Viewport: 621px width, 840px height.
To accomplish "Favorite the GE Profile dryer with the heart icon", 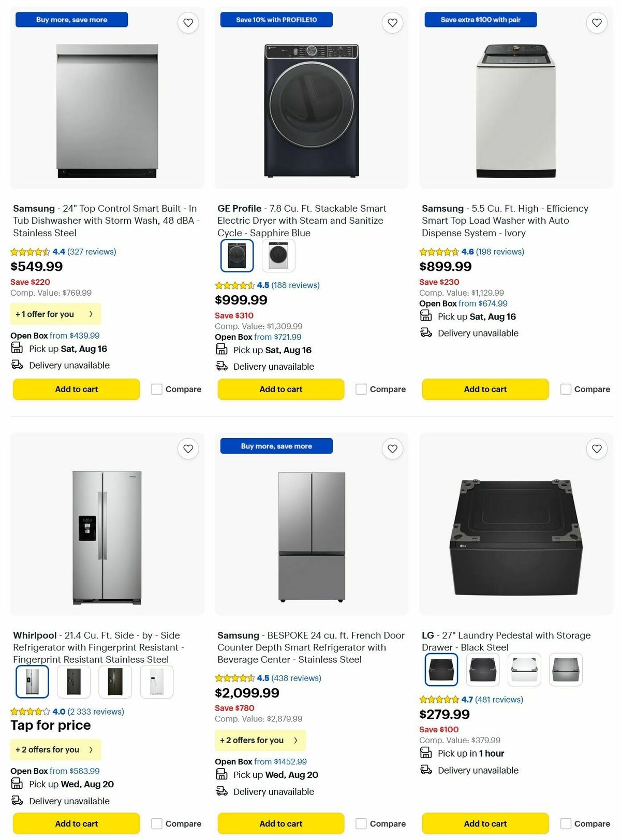I will coord(392,23).
